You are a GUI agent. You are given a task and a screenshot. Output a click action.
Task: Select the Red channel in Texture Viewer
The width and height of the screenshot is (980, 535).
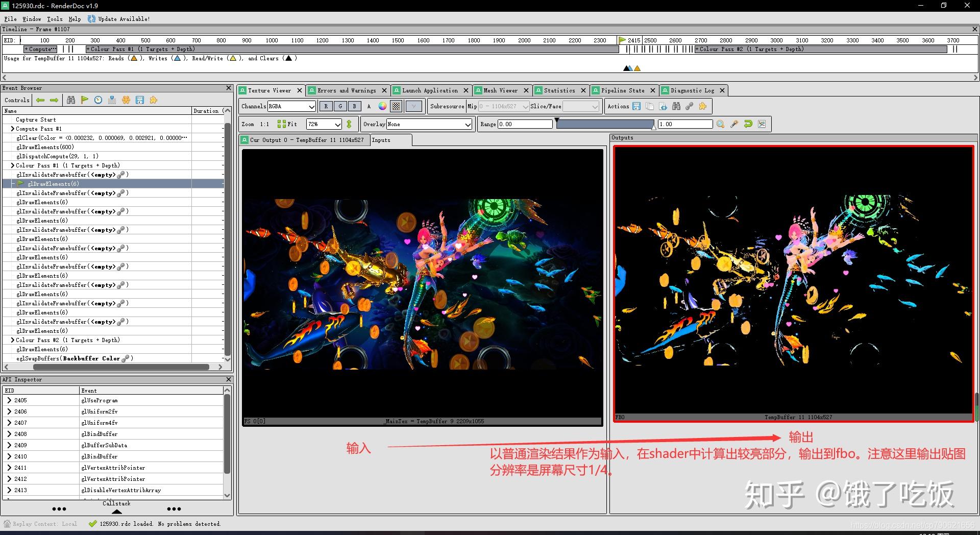(x=326, y=106)
